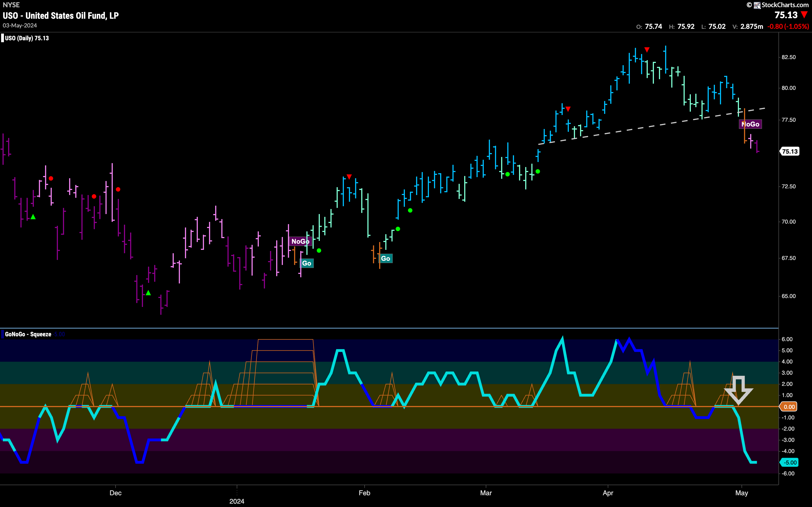Click the Mar label on the time axis
The image size is (812, 507).
pyautogui.click(x=486, y=493)
